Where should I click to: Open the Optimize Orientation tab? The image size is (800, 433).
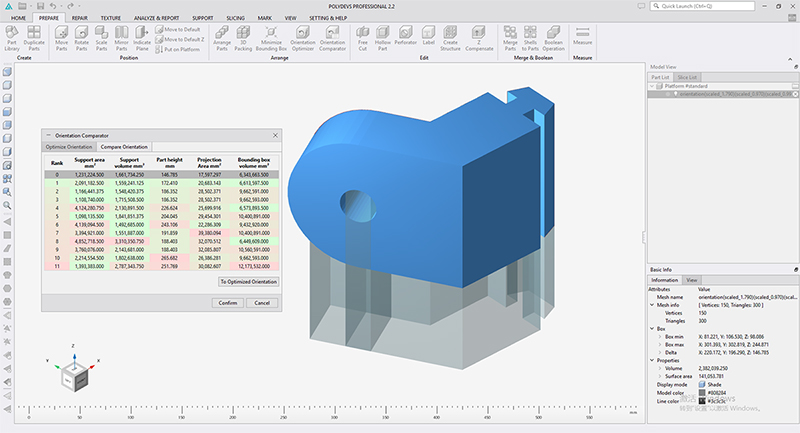(69, 147)
